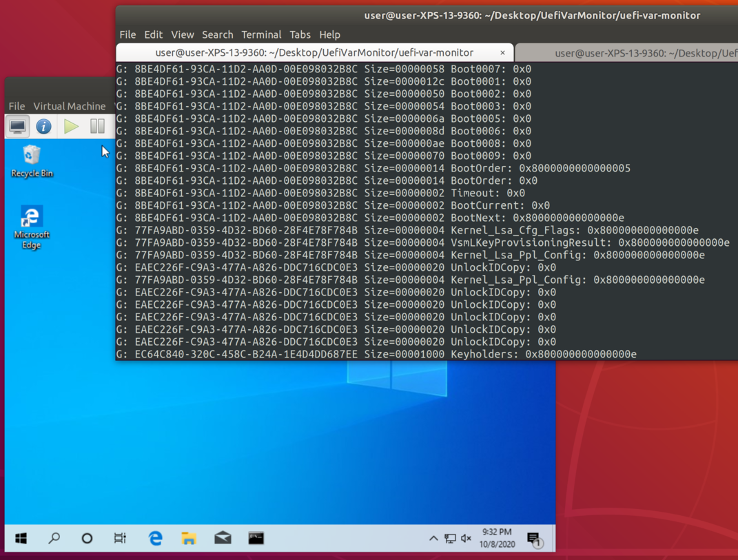Open the terminal Search menu

tap(218, 35)
